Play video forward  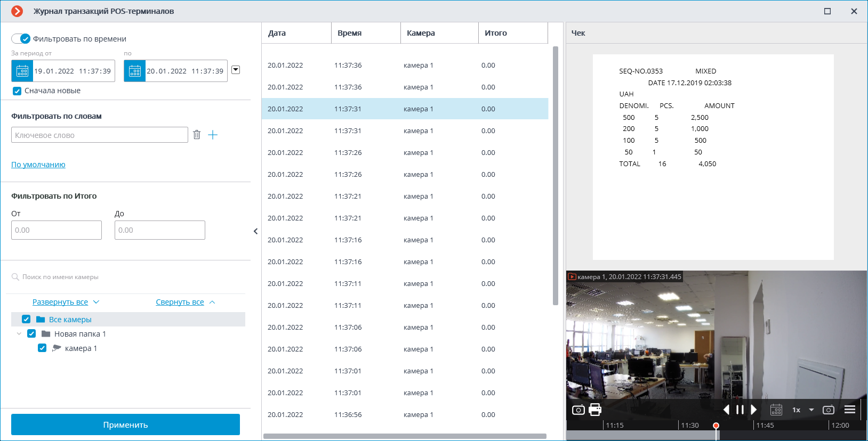point(754,410)
